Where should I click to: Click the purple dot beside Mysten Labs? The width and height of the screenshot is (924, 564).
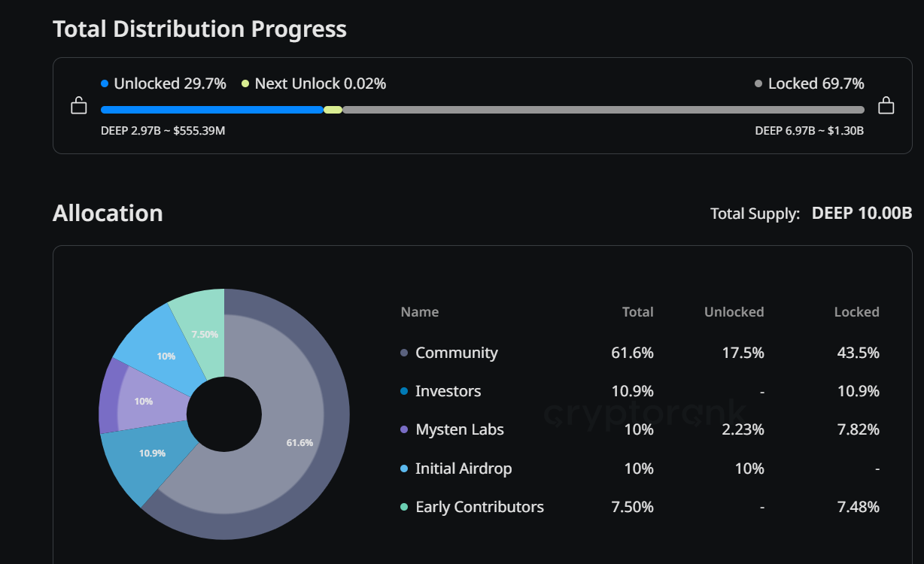[403, 429]
